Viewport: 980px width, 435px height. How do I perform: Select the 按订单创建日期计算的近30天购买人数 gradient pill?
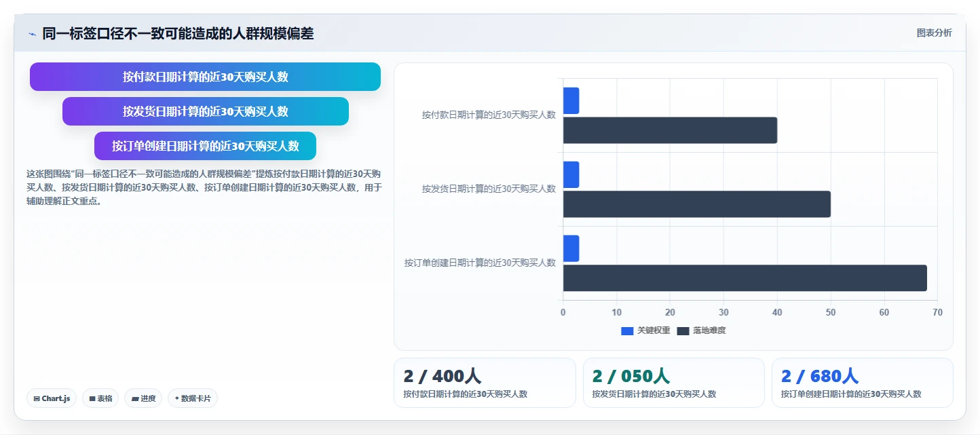205,146
